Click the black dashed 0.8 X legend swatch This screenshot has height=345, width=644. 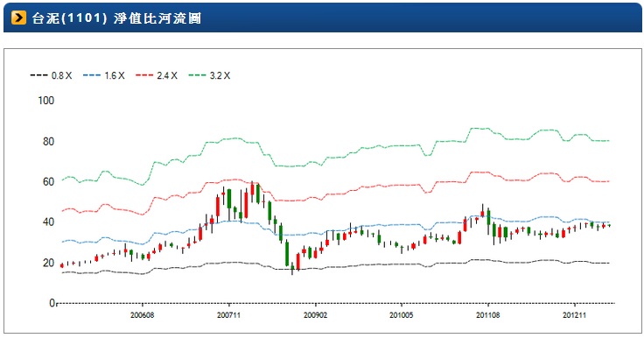pyautogui.click(x=38, y=75)
